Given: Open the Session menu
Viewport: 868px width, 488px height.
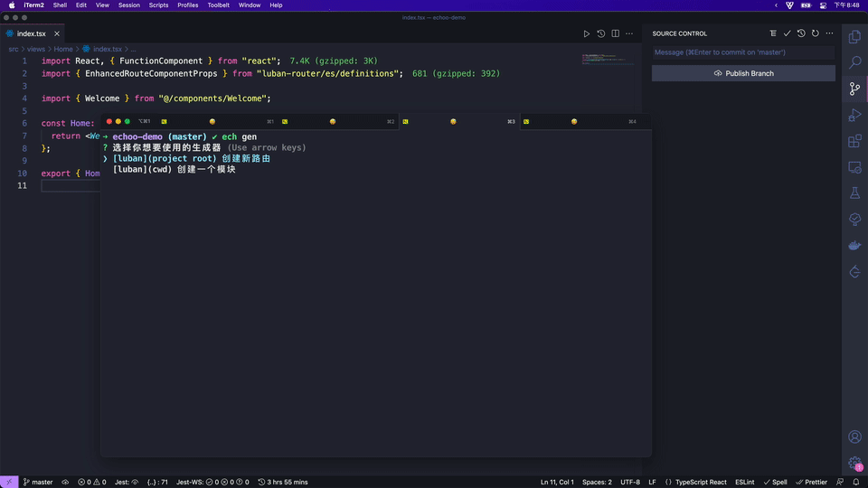Looking at the screenshot, I should coord(129,5).
